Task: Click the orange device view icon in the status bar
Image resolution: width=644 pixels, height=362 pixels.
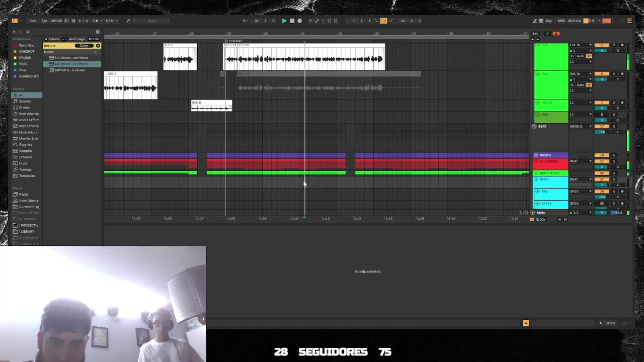Action: click(526, 323)
